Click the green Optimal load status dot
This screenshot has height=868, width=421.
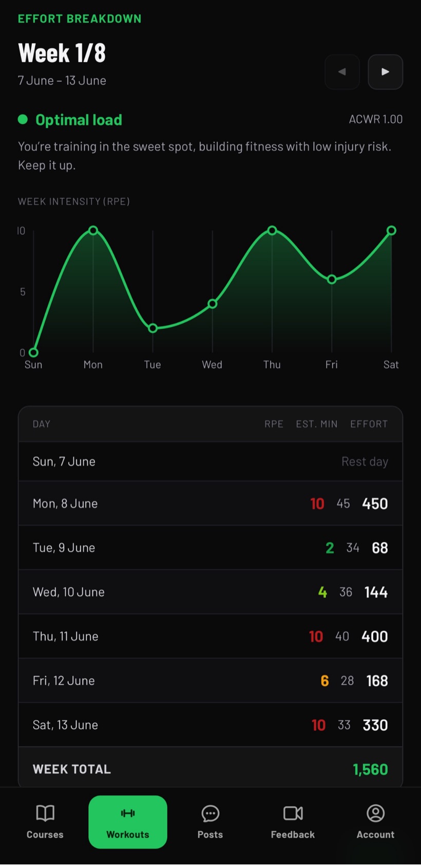tap(23, 120)
